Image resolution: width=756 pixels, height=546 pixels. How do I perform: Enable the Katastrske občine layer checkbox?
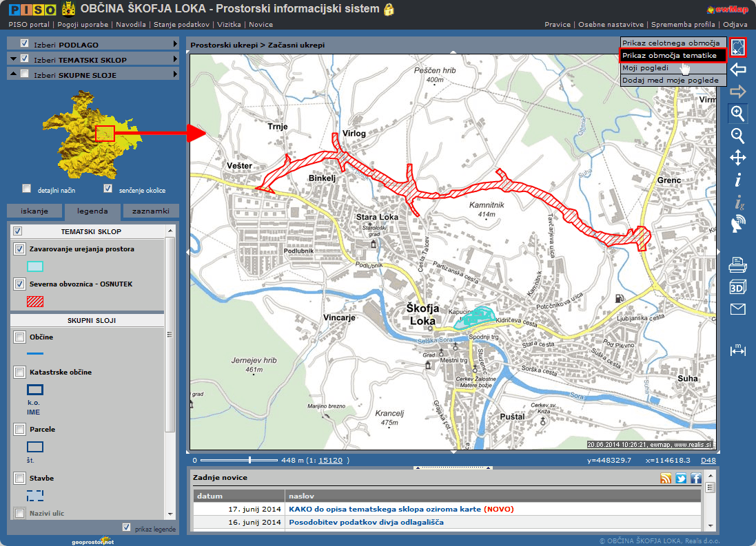point(19,372)
